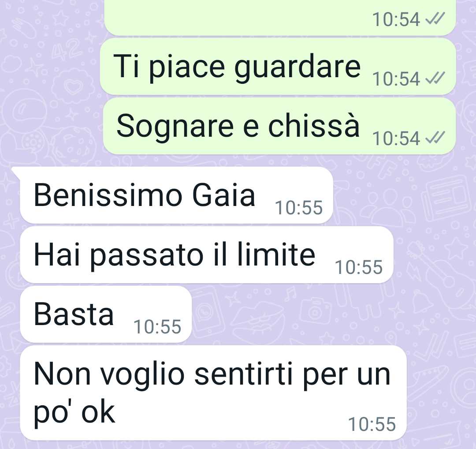476x449 pixels.
Task: Tap the 10:54 time on 'Sognare e chissà'
Action: (x=396, y=138)
